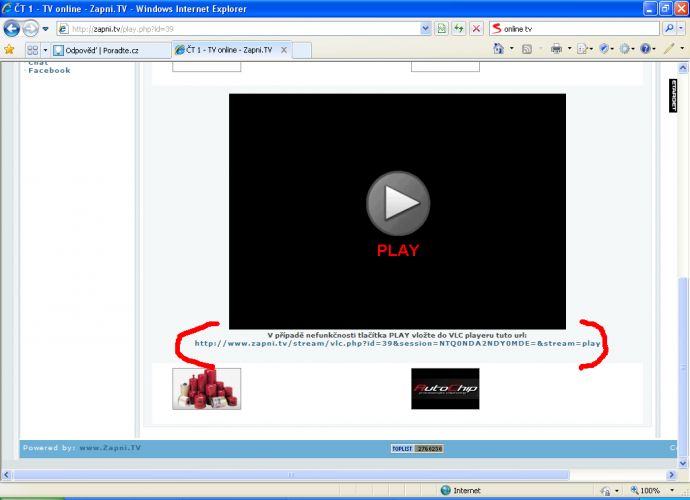Screen dimensions: 690x500
Task: Click the browser Forward arrow button
Action: click(x=30, y=29)
